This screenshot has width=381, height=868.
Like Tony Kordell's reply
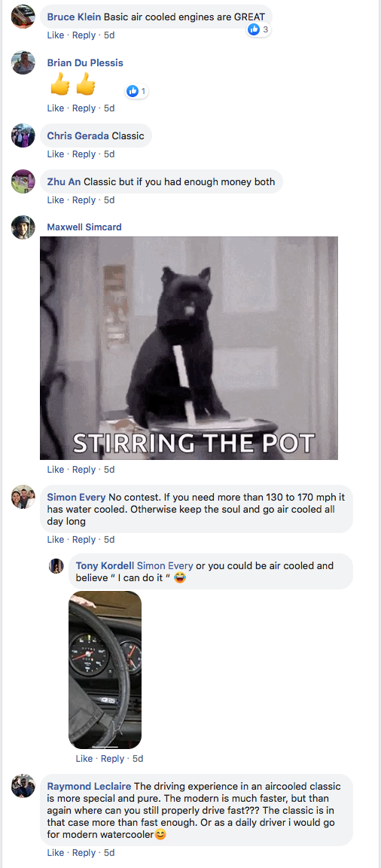[84, 758]
